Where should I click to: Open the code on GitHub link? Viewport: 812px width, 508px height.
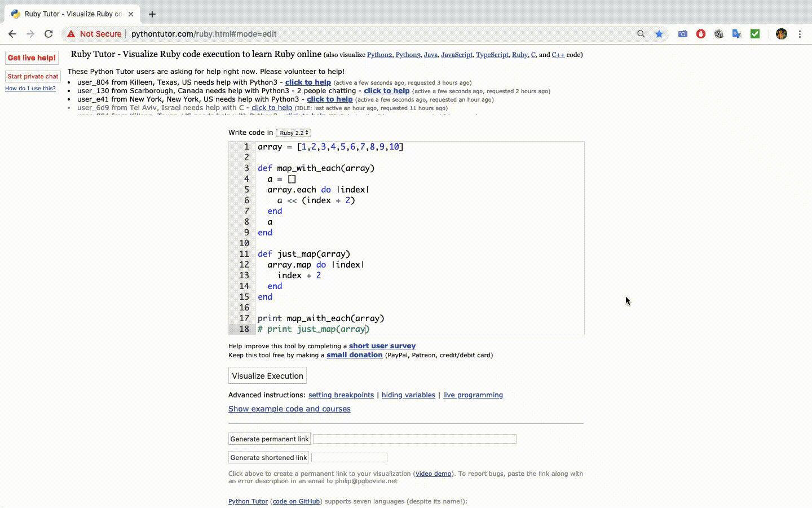296,501
